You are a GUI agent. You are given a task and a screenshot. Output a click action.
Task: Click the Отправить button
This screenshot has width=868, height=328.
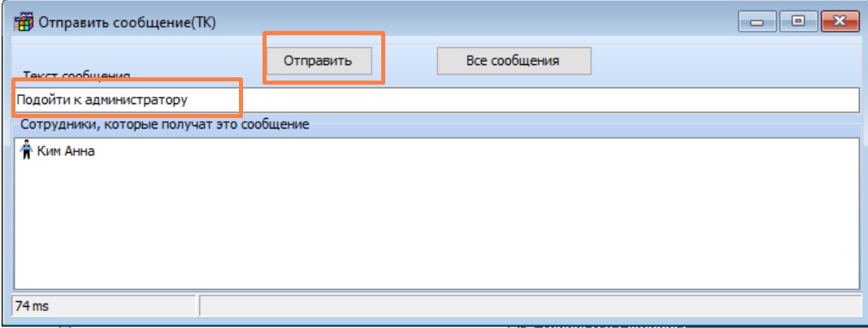coord(323,60)
